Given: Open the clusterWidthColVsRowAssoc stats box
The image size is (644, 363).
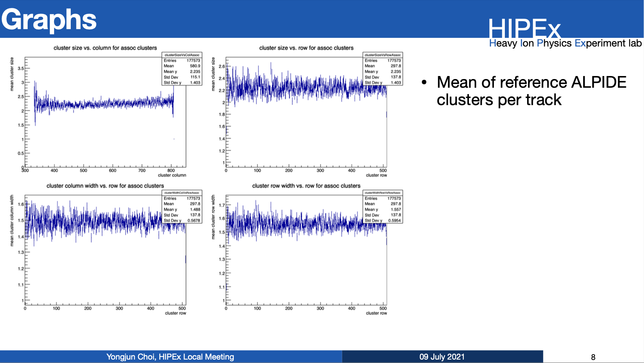Looking at the screenshot, I should (182, 206).
